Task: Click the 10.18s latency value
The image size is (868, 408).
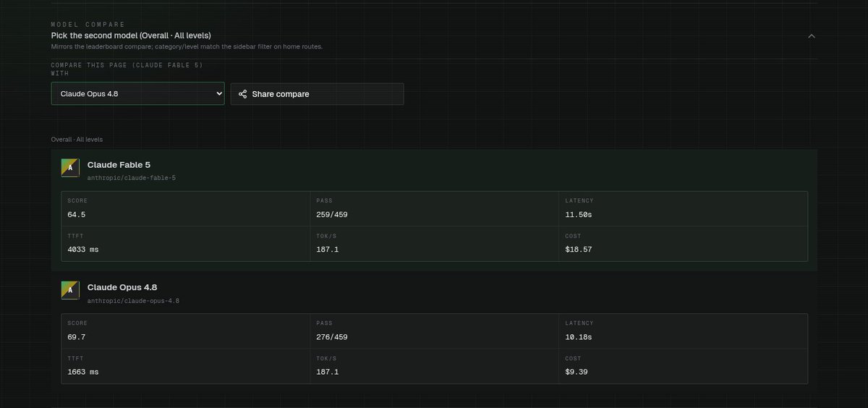Action: click(579, 337)
